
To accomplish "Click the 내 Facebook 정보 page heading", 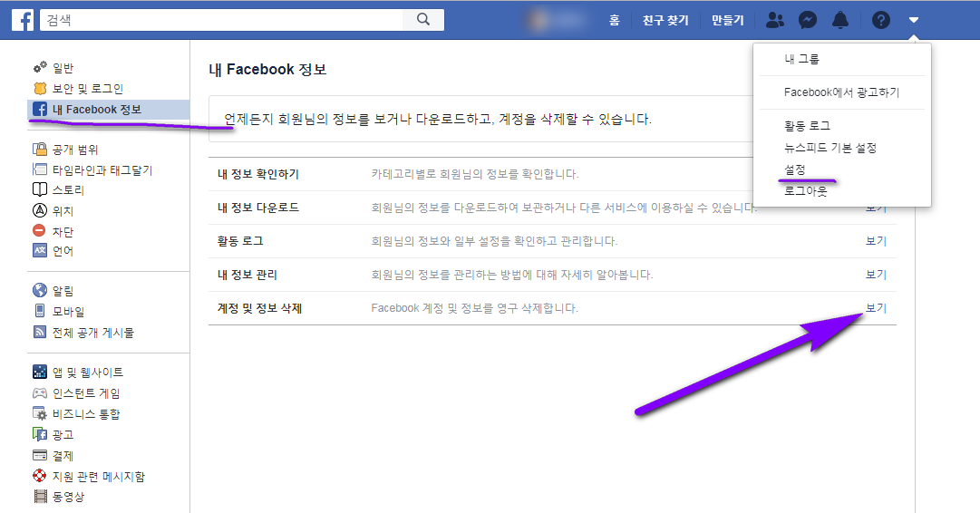I will tap(267, 70).
